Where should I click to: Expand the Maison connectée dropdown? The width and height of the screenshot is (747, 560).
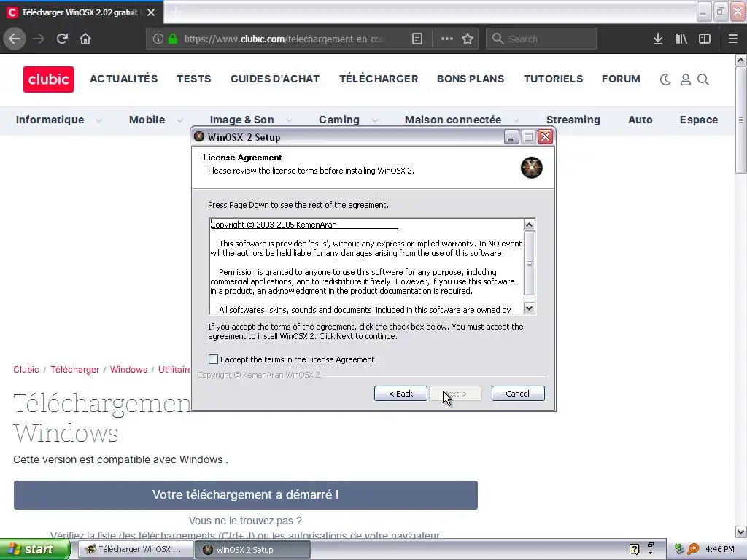pyautogui.click(x=516, y=120)
